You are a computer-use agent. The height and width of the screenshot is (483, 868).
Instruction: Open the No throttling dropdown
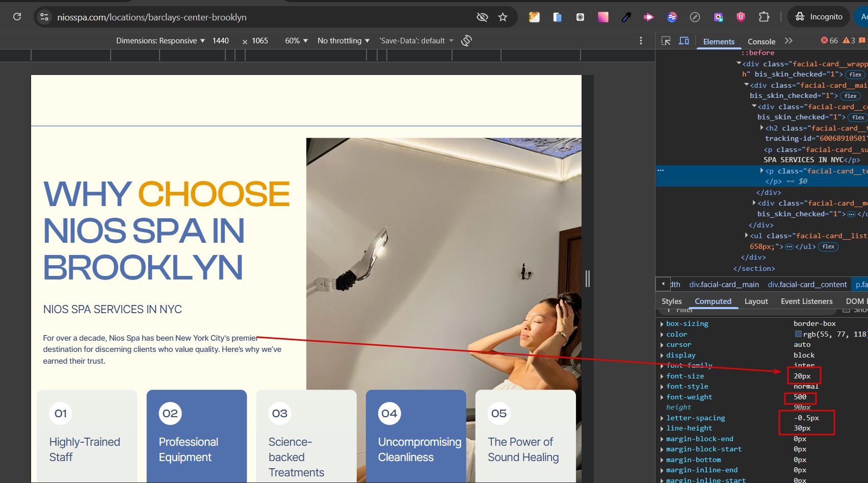coord(343,41)
